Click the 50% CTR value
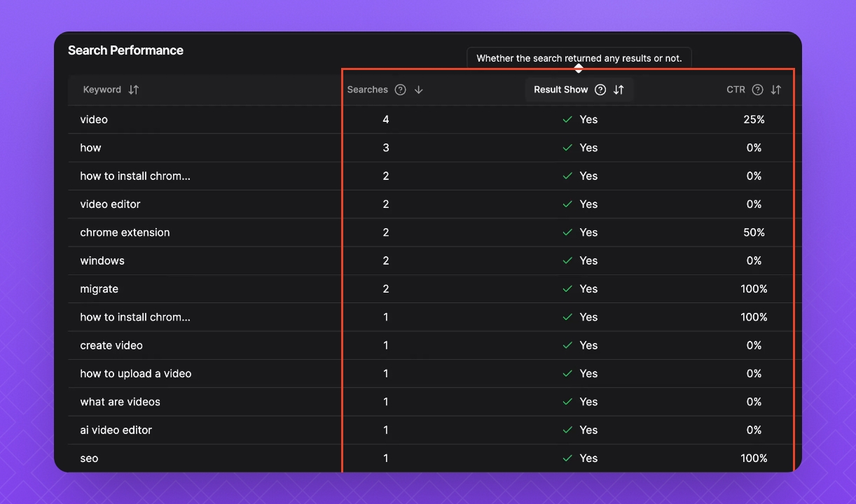The width and height of the screenshot is (856, 504). tap(754, 232)
